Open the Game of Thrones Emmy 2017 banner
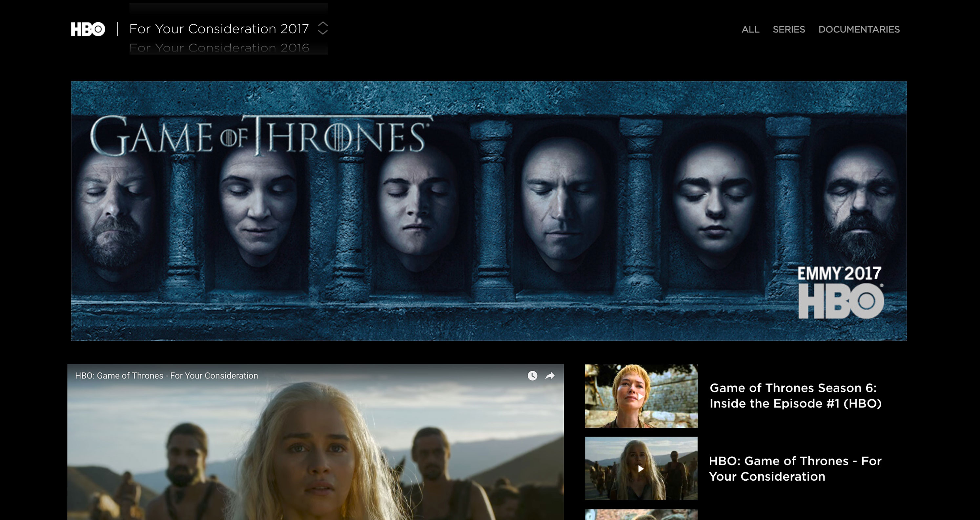The height and width of the screenshot is (520, 980). pos(489,211)
